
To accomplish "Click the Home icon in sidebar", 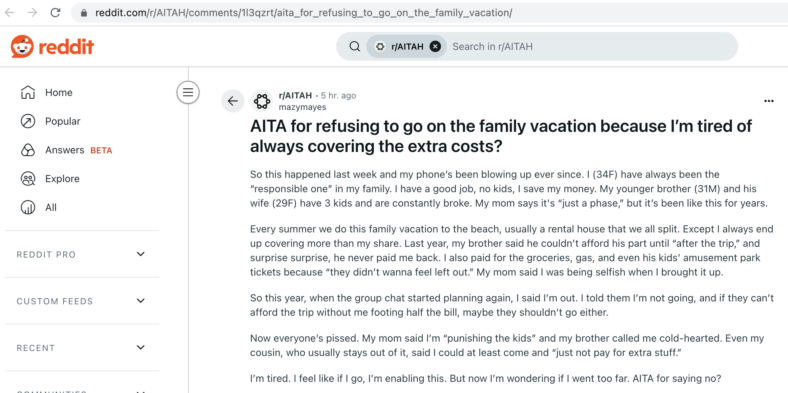I will pos(28,92).
